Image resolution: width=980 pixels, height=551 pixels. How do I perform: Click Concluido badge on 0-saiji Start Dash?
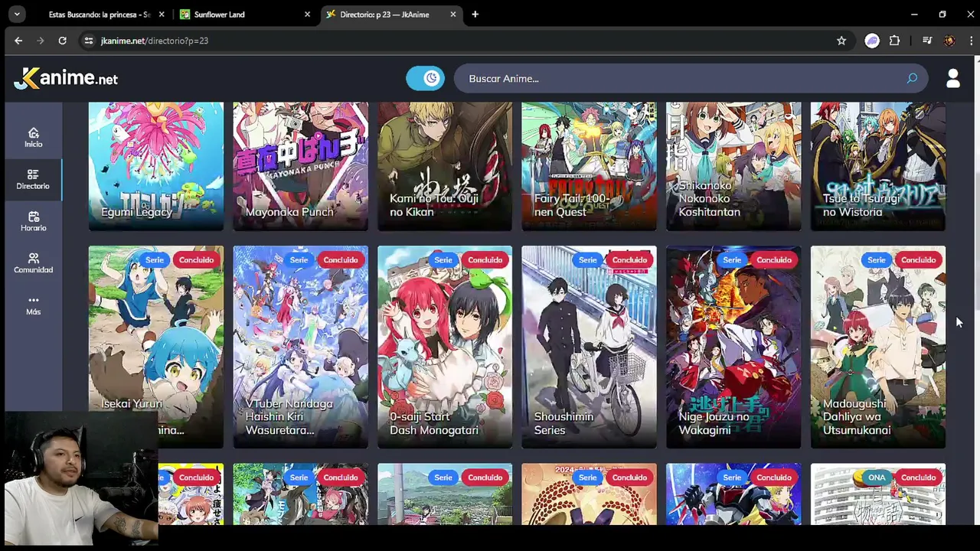pos(485,260)
